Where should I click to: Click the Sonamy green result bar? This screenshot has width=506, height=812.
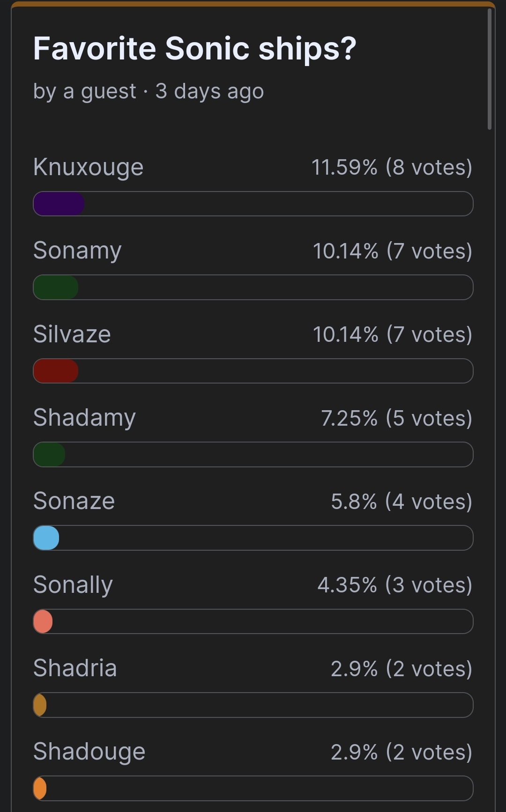56,287
